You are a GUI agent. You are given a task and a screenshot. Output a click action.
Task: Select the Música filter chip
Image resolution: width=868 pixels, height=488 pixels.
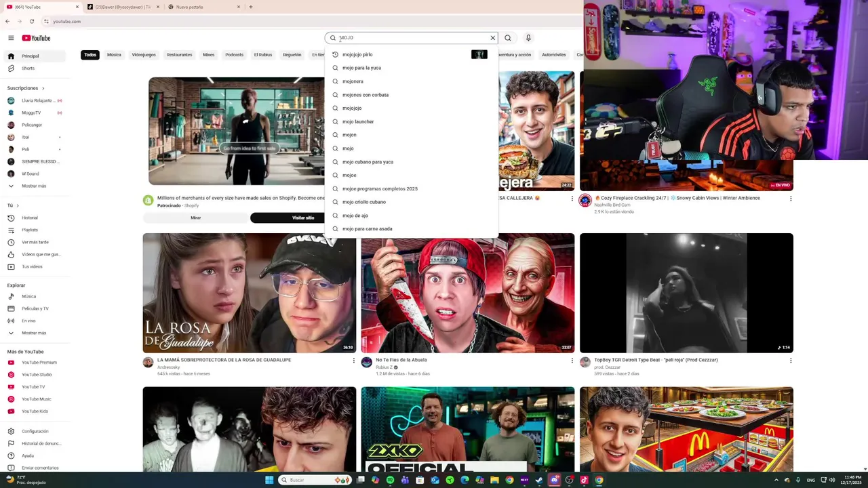(114, 55)
